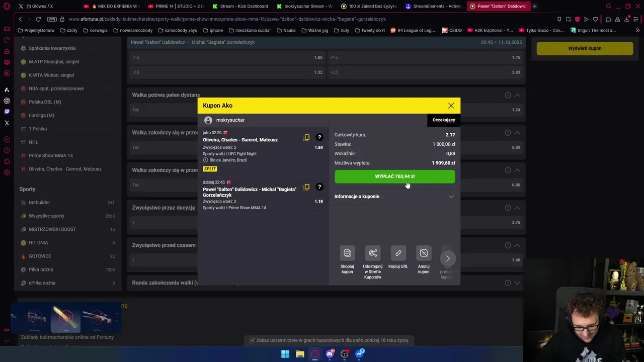The image size is (644, 362).
Task: Click the Wyświetl kupon button
Action: coord(585,48)
